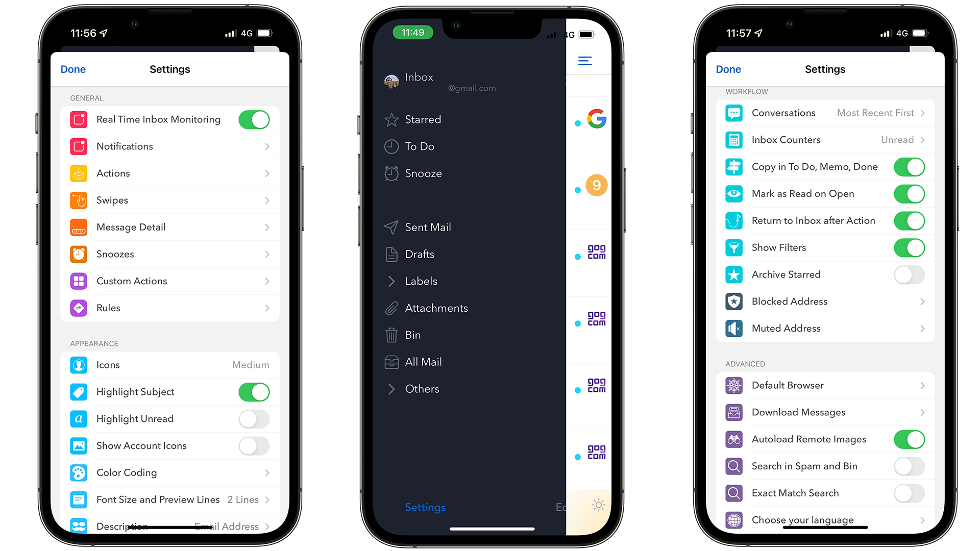Open Notifications settings

pyautogui.click(x=169, y=146)
